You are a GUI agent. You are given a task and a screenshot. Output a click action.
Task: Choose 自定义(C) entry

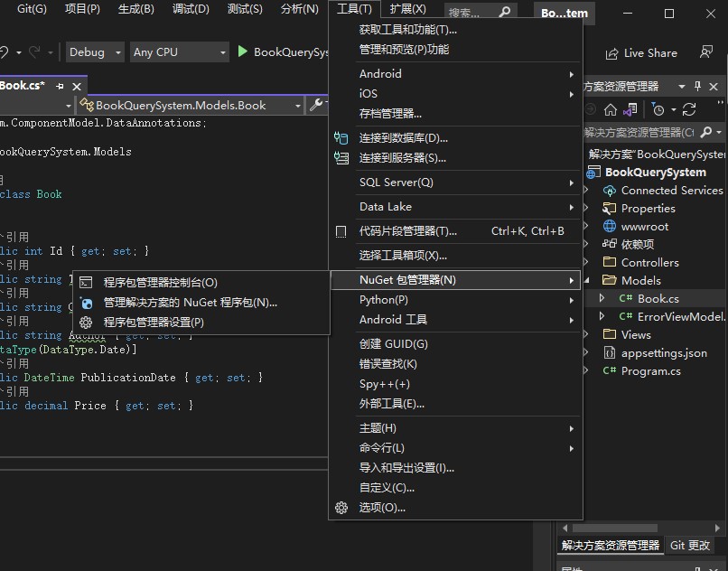pos(455,488)
